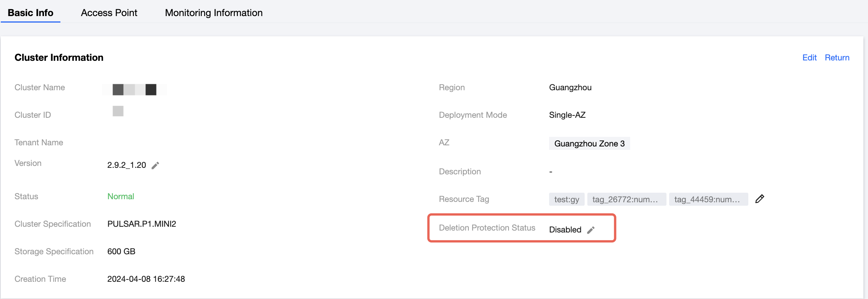Click the PULSAR.P1.MINI2 cluster specification value
This screenshot has height=299, width=868.
click(x=142, y=224)
